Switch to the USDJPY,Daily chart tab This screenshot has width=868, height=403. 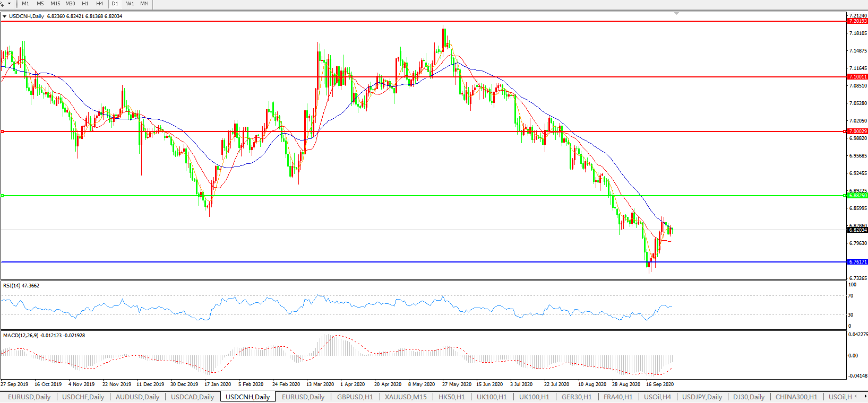702,397
